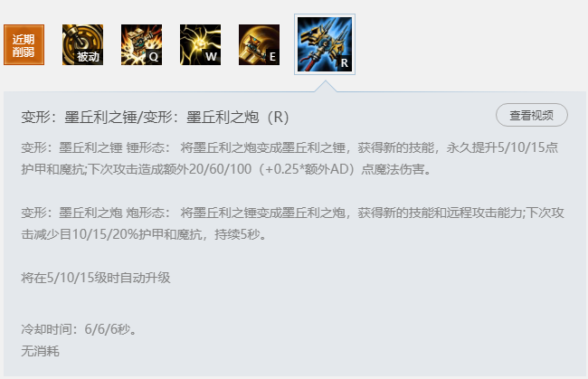Click the 将在5/10/15级时自动升级 text line

click(x=96, y=278)
